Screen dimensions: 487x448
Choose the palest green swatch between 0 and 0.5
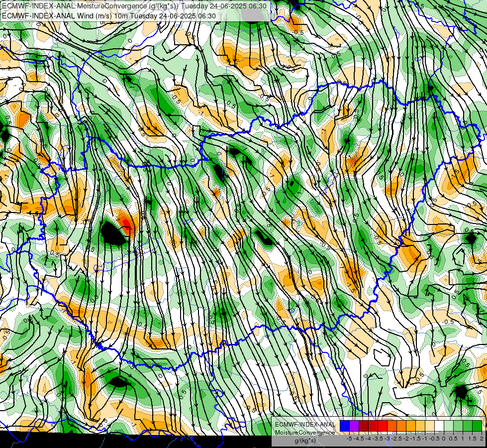coord(449,426)
